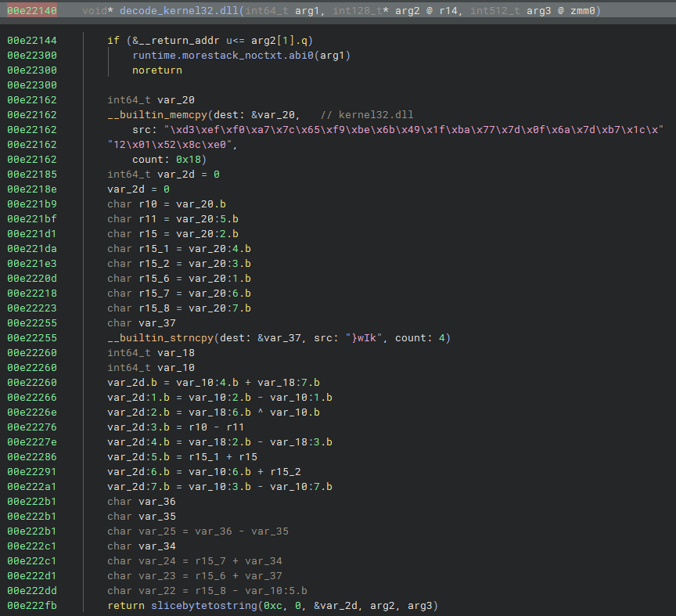Click var_18:6.b in the XOR expression
This screenshot has height=616, width=676.
point(219,412)
